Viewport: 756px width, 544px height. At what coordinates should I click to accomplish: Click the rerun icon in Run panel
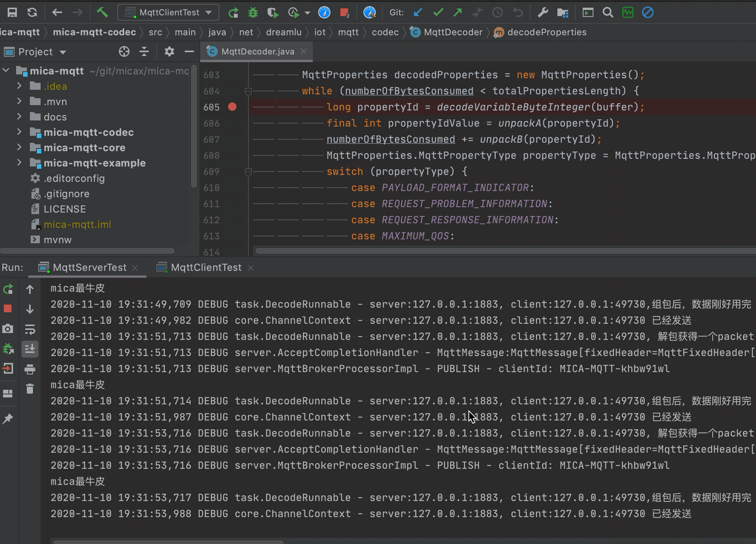click(x=8, y=289)
